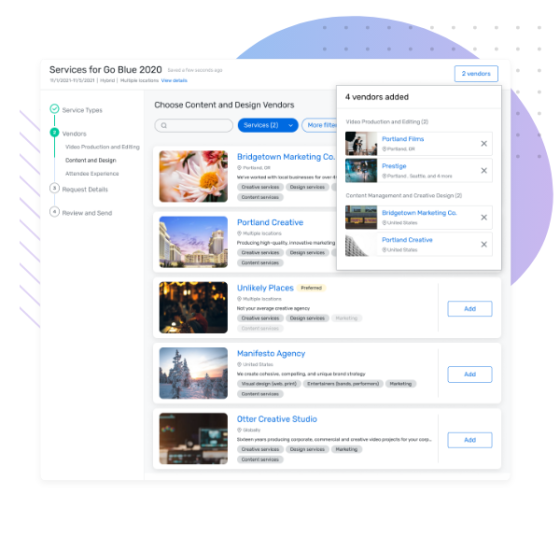This screenshot has width=560, height=537.
Task: Click the View details link
Action: click(x=174, y=80)
